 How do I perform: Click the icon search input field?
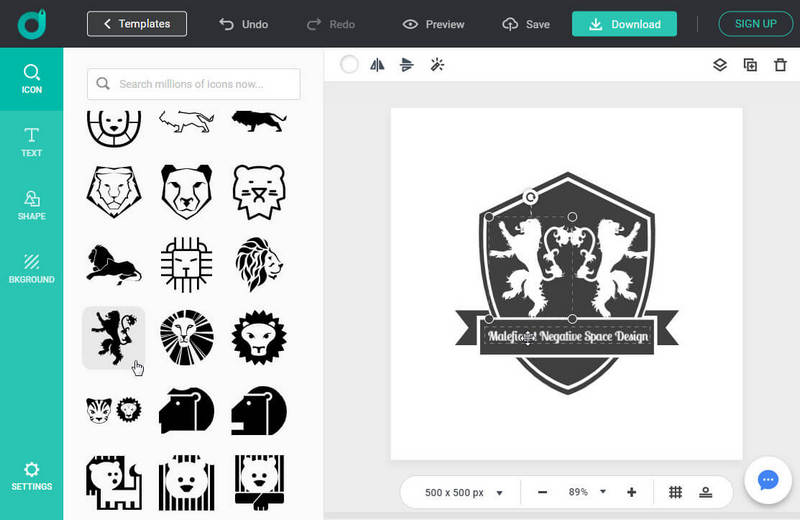[x=194, y=84]
